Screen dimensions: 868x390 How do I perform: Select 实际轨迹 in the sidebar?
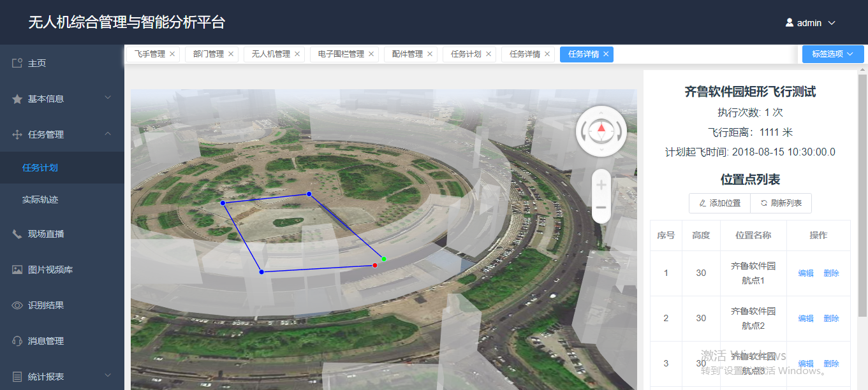click(40, 199)
